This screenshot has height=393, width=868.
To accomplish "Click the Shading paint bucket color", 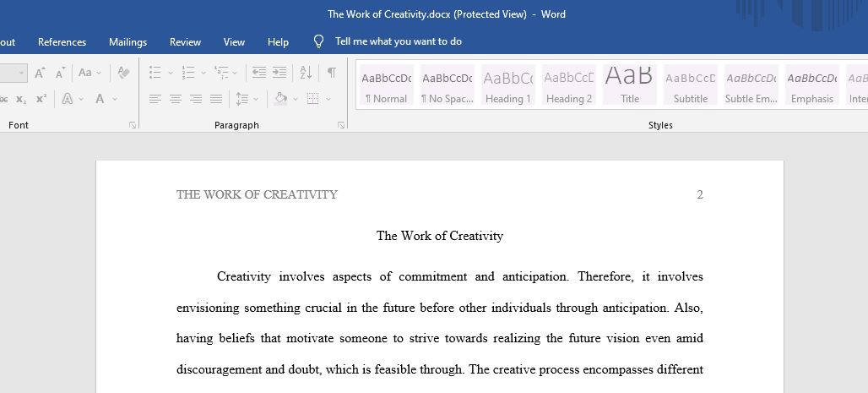I will pos(280,99).
